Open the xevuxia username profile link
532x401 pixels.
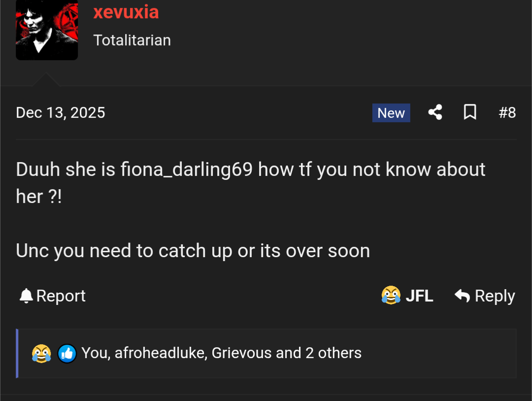[x=126, y=12]
